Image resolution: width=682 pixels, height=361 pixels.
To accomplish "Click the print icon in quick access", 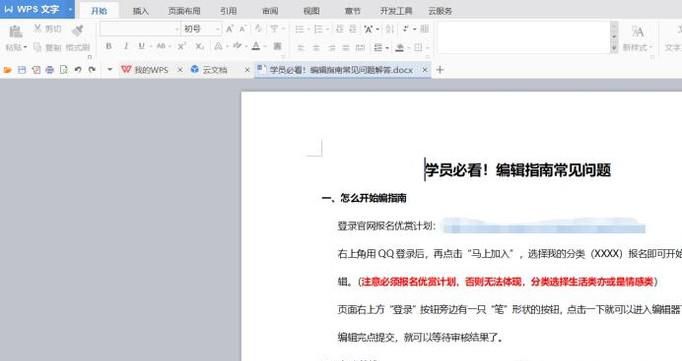I will point(50,70).
